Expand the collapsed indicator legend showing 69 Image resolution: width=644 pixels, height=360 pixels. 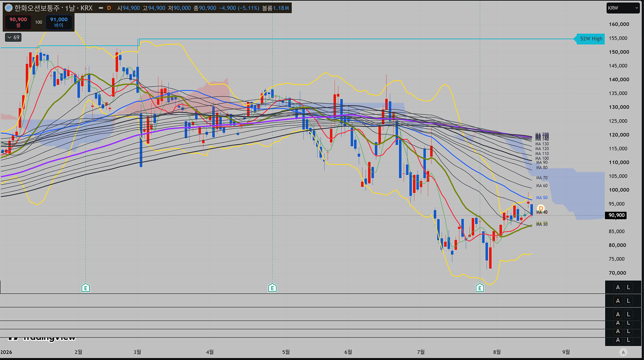point(13,37)
